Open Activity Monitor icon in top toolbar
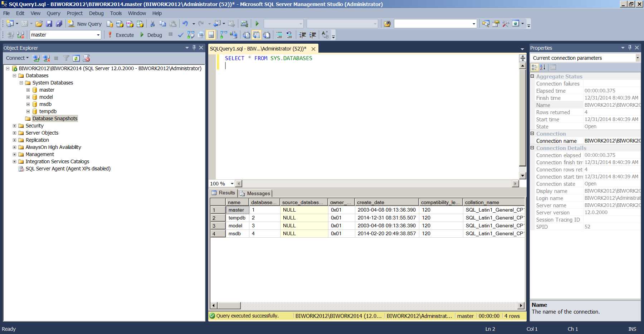 point(244,24)
